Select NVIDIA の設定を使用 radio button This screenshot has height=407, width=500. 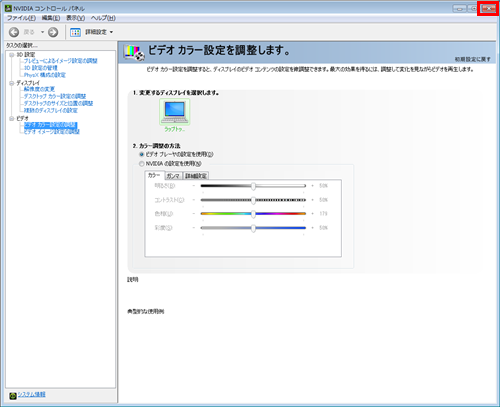click(142, 164)
